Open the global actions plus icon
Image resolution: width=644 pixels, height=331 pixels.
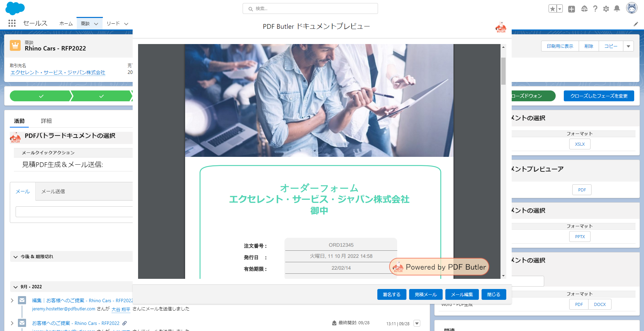572,9
